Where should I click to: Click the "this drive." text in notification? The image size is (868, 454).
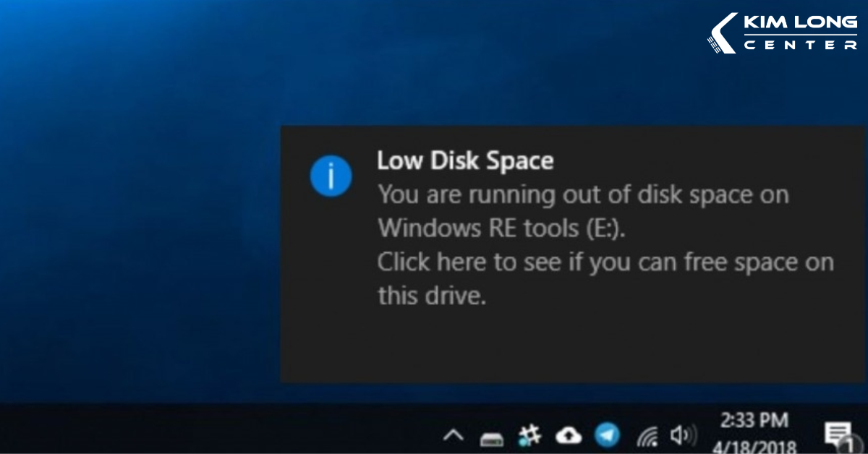point(430,296)
